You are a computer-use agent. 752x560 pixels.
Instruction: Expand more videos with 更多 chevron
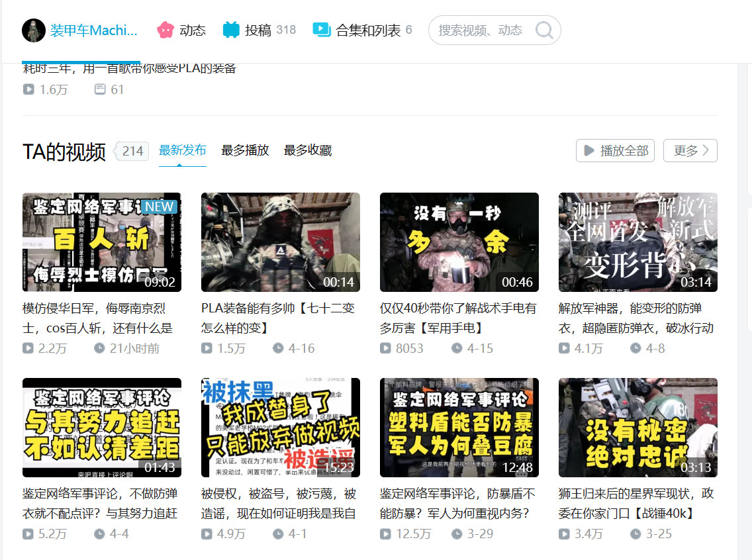[690, 150]
